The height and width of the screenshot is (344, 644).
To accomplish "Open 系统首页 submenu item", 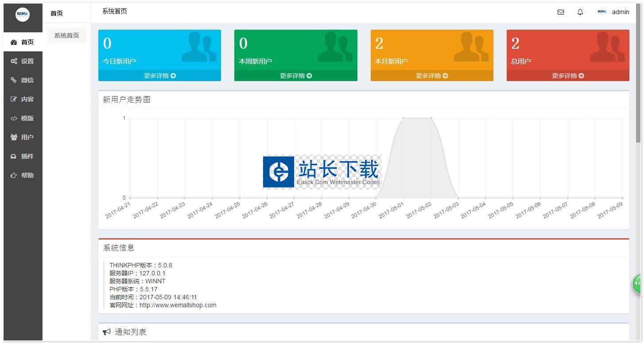I will pyautogui.click(x=66, y=35).
